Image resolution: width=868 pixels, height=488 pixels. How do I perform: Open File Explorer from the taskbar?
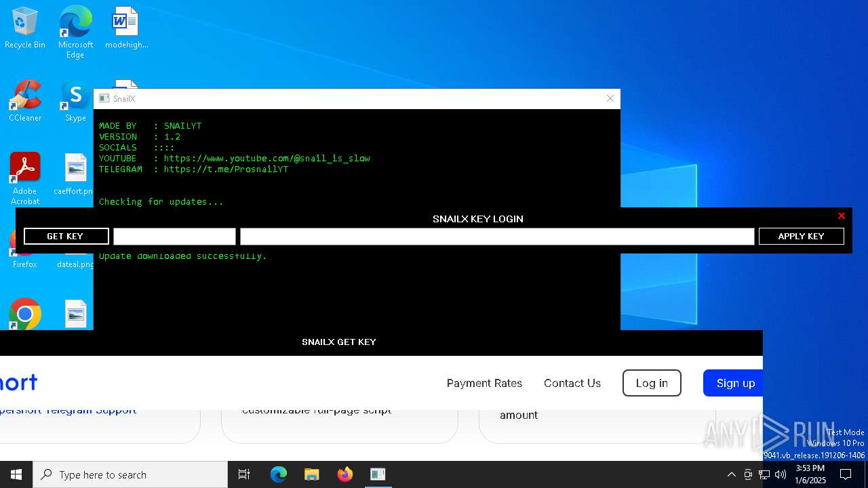coord(312,474)
